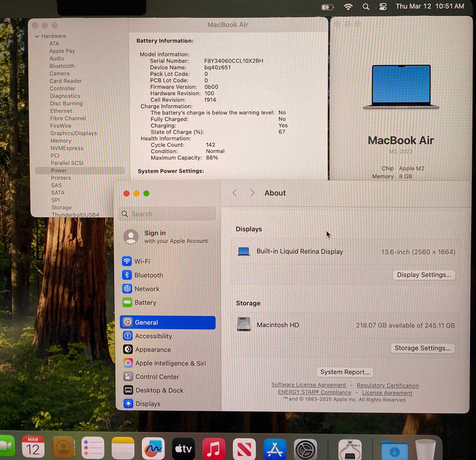Open Control Center in the menu bar
The width and height of the screenshot is (476, 460).
pyautogui.click(x=383, y=7)
